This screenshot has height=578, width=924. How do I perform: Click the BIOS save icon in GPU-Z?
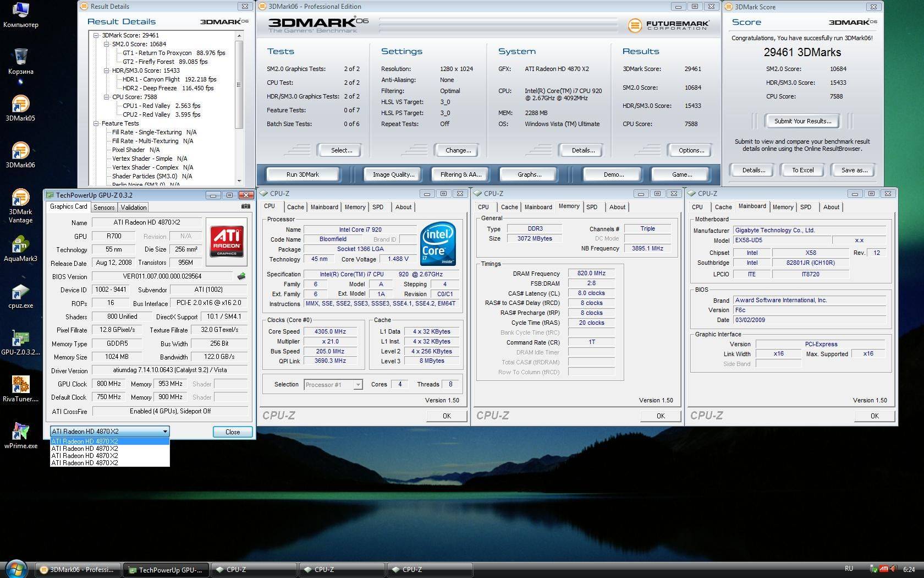[x=241, y=276]
